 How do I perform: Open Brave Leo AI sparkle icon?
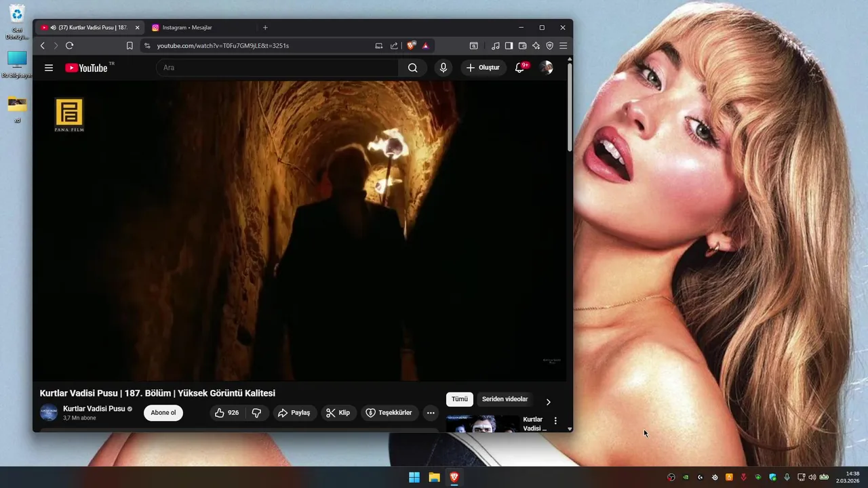536,45
